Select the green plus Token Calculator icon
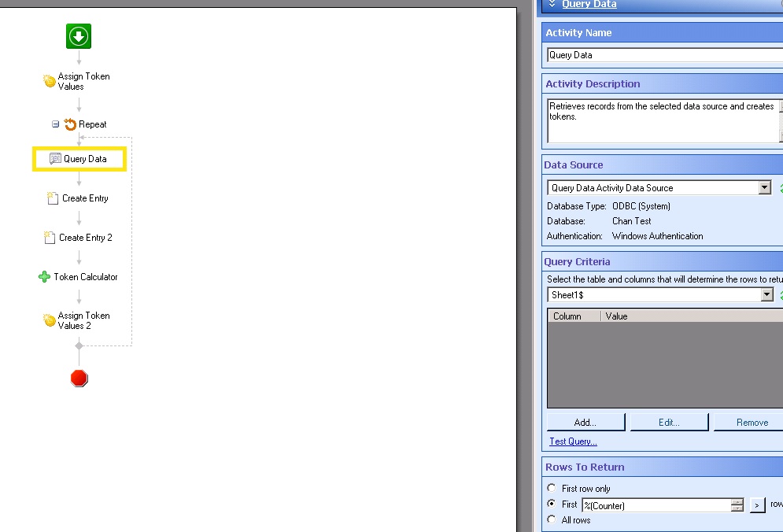This screenshot has width=783, height=532. 44,277
